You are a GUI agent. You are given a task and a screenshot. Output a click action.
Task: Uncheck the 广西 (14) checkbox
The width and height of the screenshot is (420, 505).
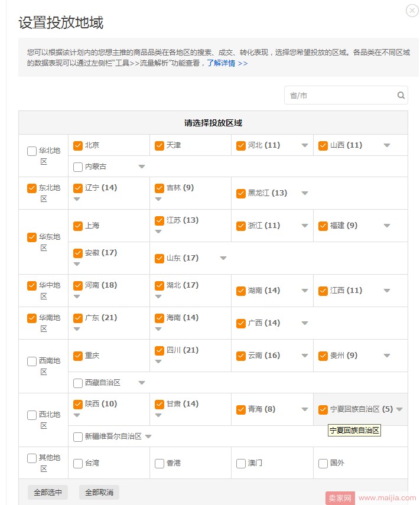click(241, 323)
